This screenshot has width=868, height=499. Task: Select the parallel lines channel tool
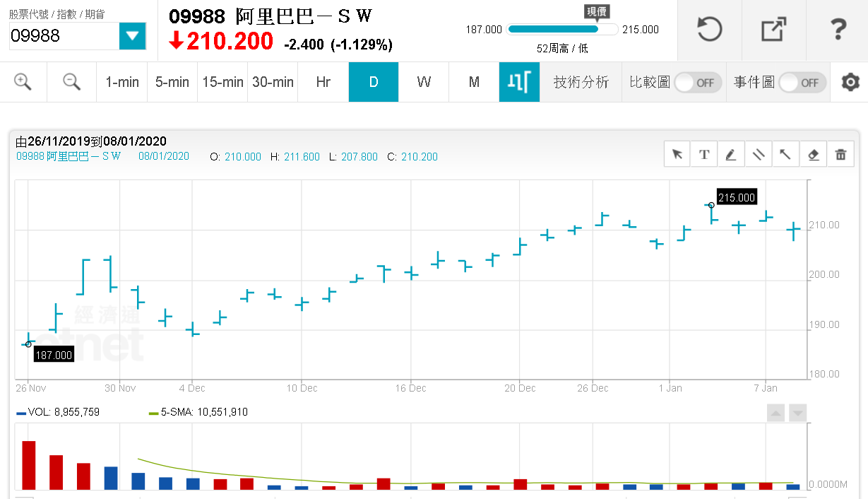[x=758, y=155]
